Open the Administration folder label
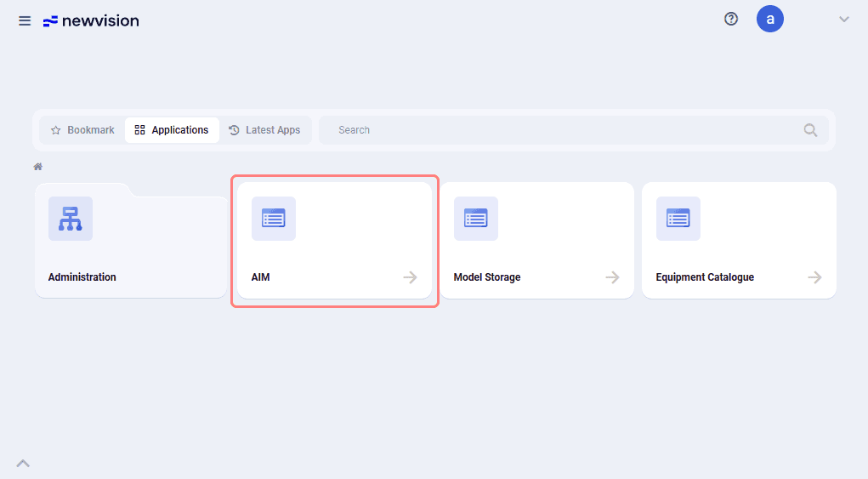Image resolution: width=868 pixels, height=479 pixels. coord(82,277)
